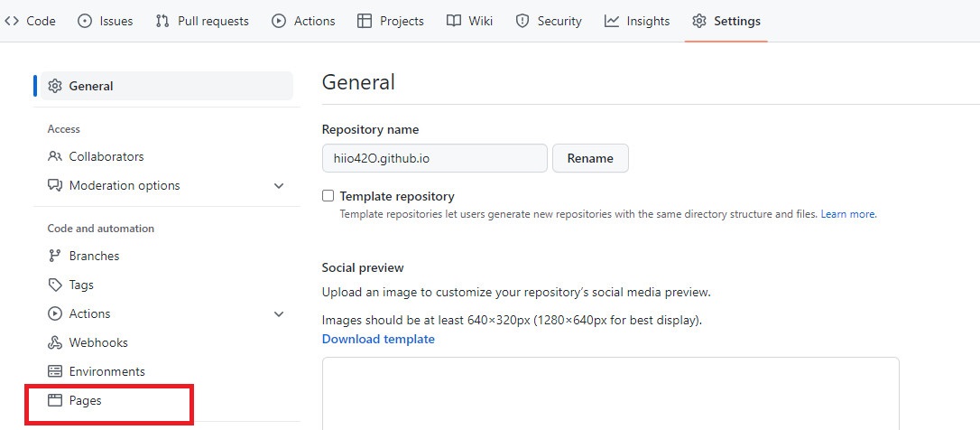View the Insights tab
The height and width of the screenshot is (430, 980).
coord(637,22)
